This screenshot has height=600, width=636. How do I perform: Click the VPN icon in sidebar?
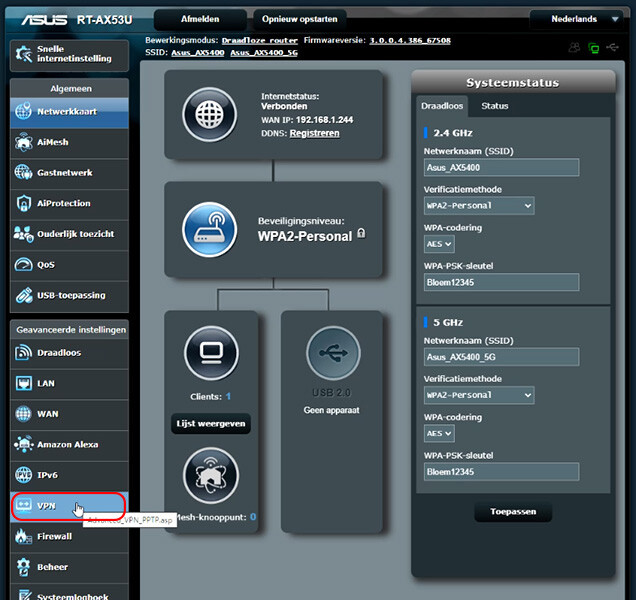pyautogui.click(x=23, y=505)
